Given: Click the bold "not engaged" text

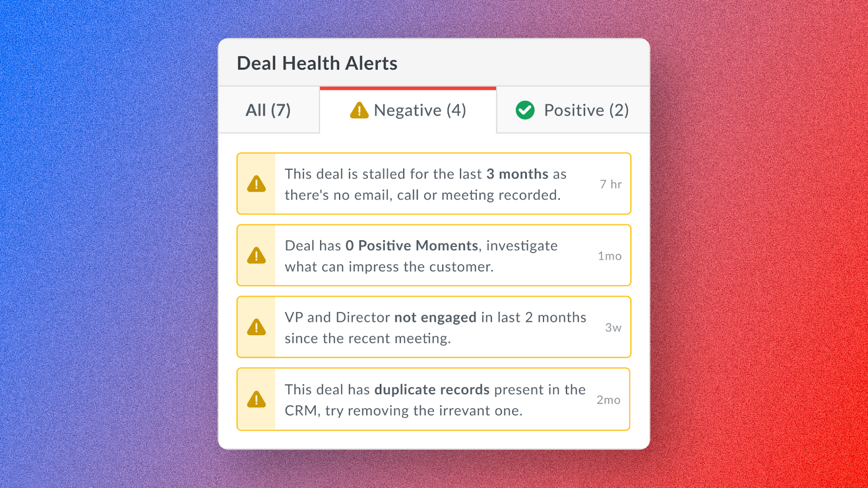Looking at the screenshot, I should tap(435, 317).
